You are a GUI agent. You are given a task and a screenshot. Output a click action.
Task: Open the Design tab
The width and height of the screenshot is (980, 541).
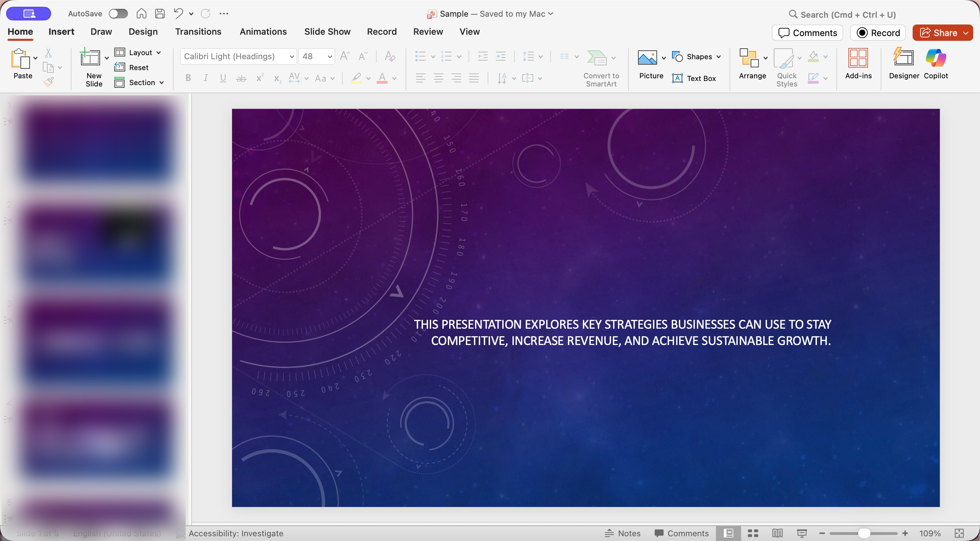(x=143, y=32)
